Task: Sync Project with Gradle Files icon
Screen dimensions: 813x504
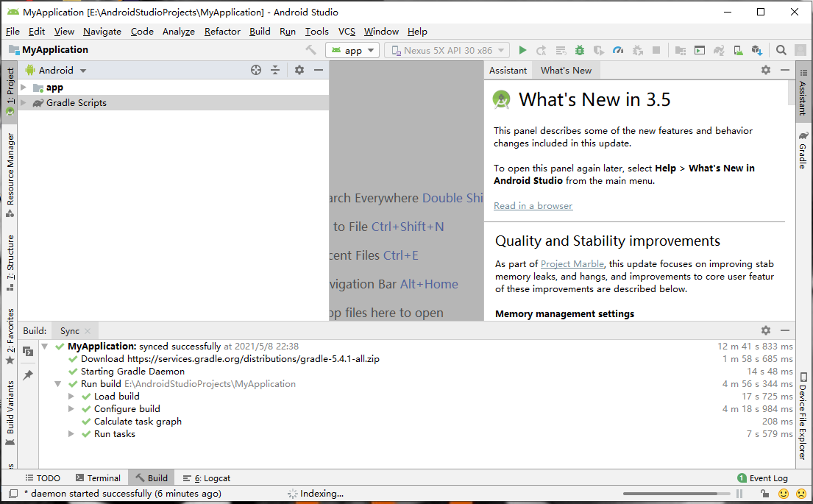Action: (x=719, y=50)
